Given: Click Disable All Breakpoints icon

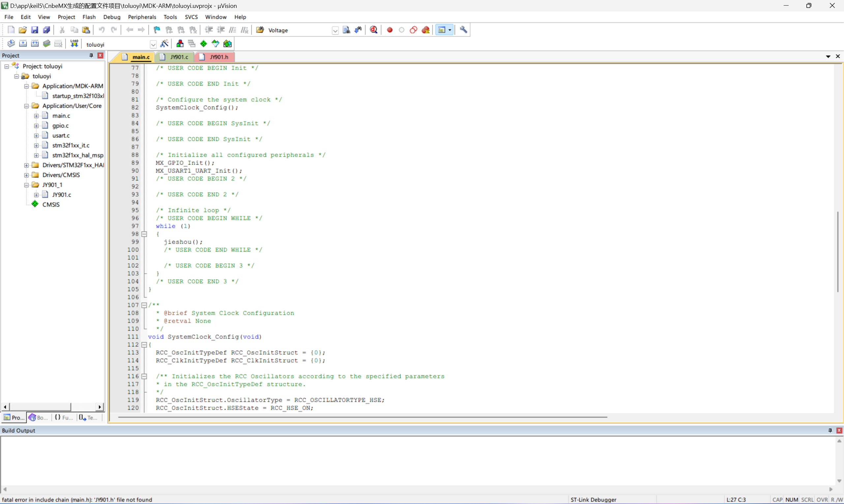Looking at the screenshot, I should 413,30.
